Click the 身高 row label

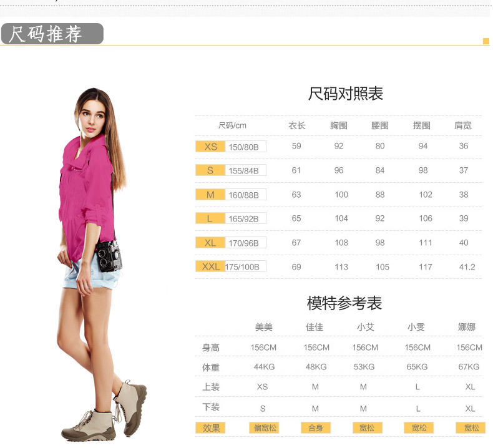tap(211, 348)
